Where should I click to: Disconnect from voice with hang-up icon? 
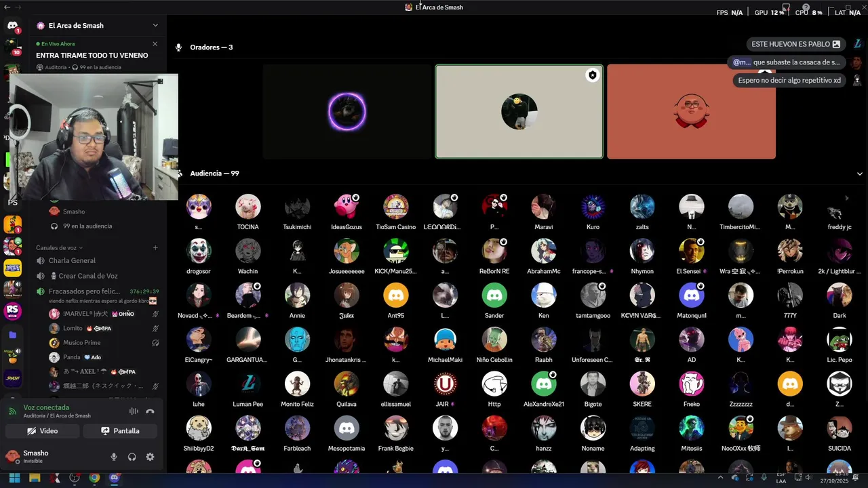150,411
